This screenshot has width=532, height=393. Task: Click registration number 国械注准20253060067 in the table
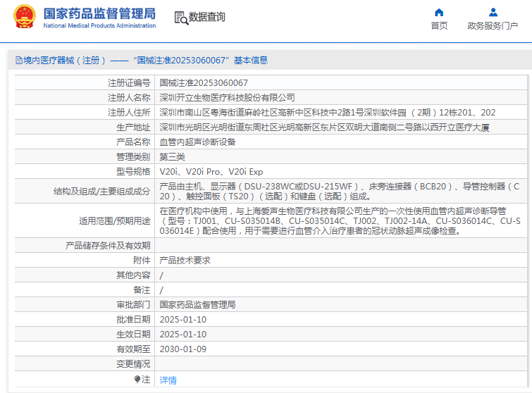(x=204, y=82)
